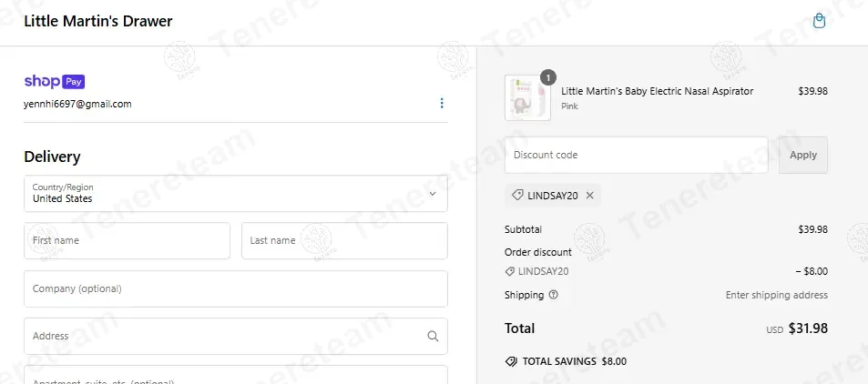
Task: Click the Enter shipping address text
Action: [x=777, y=296]
